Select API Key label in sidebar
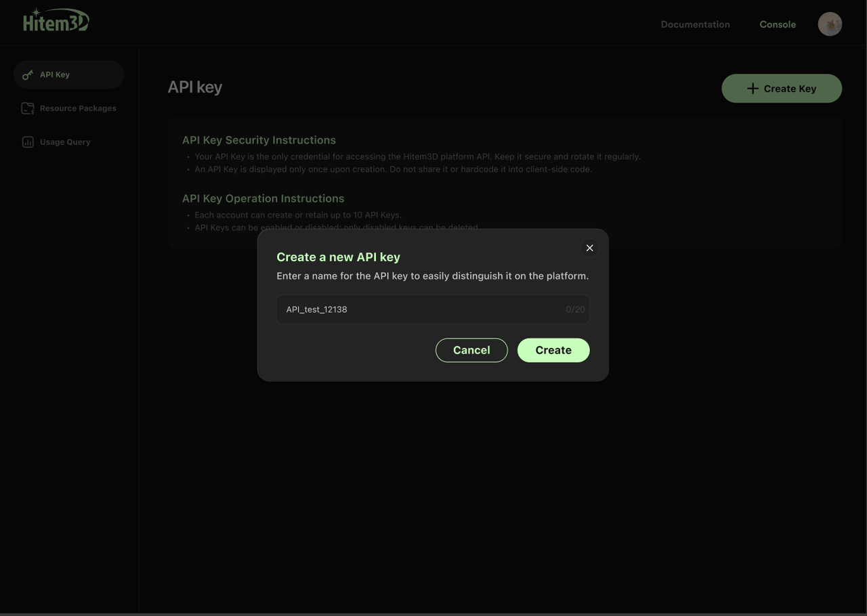Image resolution: width=867 pixels, height=616 pixels. point(55,74)
